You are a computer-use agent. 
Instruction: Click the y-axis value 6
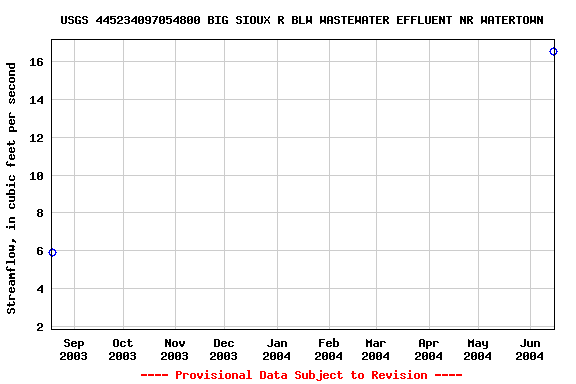point(40,251)
